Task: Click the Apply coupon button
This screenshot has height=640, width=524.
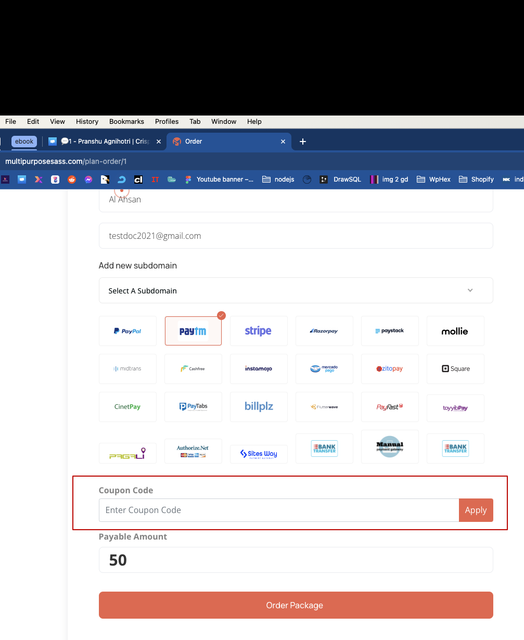Action: (x=476, y=510)
